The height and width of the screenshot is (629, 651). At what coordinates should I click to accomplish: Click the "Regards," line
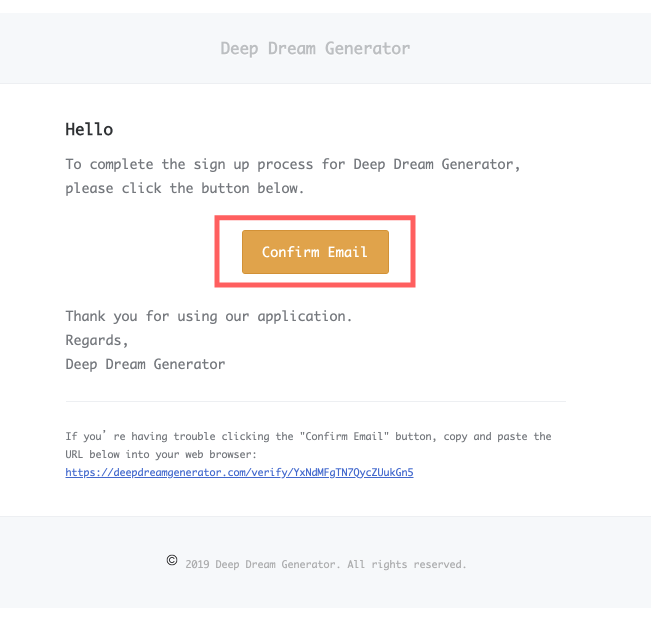point(97,340)
